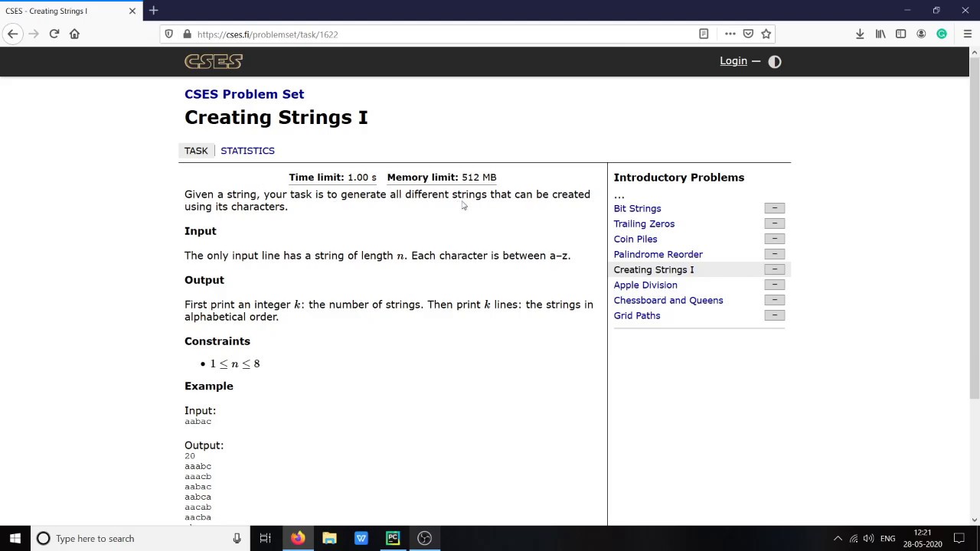Click the tracking protection shield icon in address bar
The height and width of the screenshot is (551, 980).
click(x=169, y=34)
